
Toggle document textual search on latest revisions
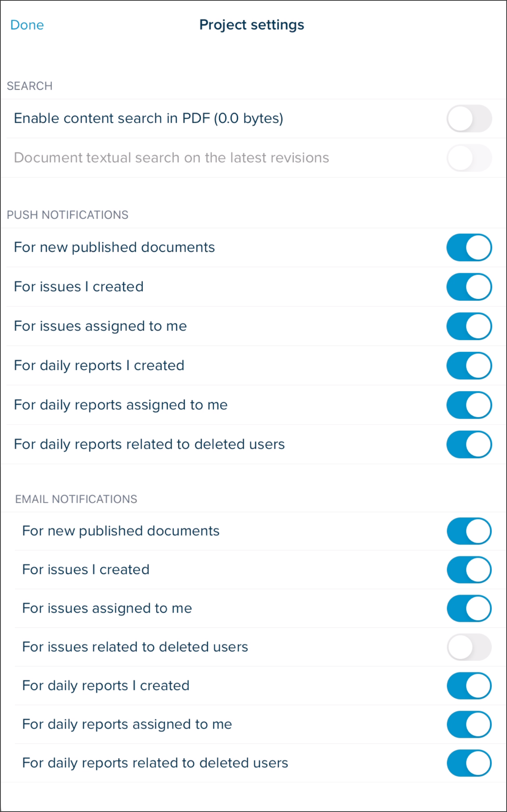(x=469, y=158)
